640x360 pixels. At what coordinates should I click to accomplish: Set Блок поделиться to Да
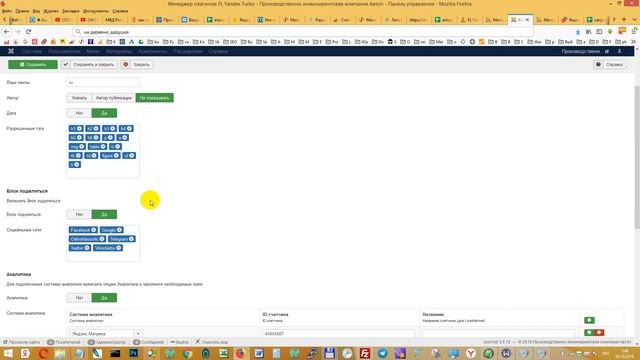coord(104,214)
